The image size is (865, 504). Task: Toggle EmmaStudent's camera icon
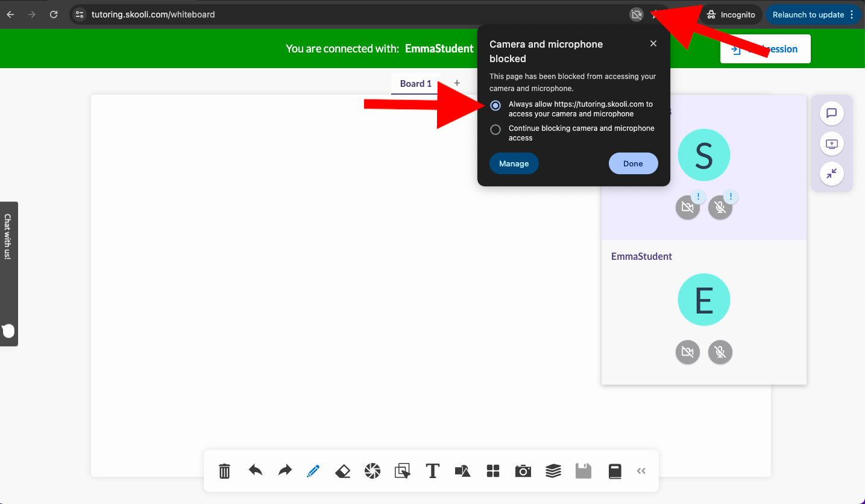[x=688, y=352]
